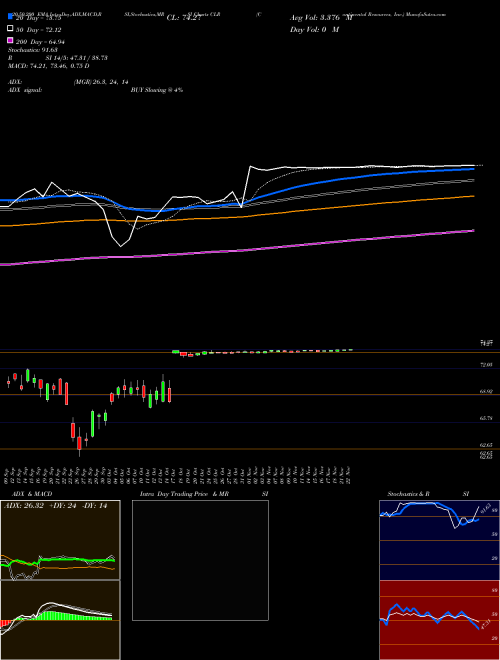This screenshot has height=660, width=500.
Task: Click the 'Day Vol: 0 M' label
Action: (x=314, y=29)
